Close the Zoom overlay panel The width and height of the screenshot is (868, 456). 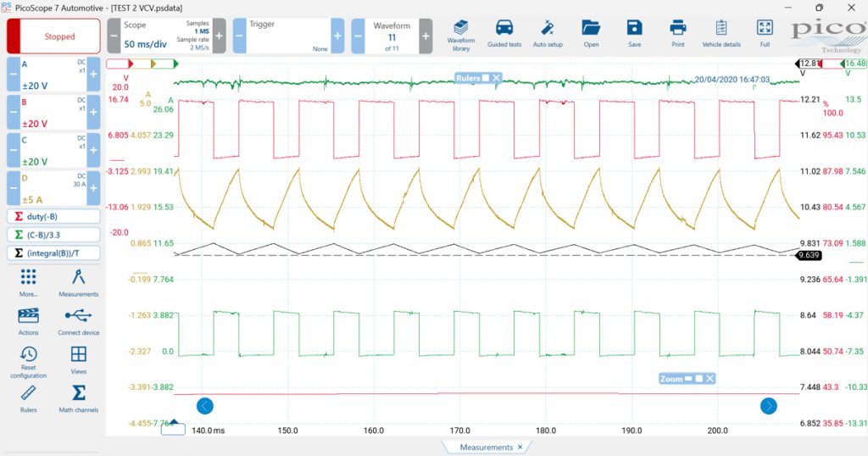[710, 379]
